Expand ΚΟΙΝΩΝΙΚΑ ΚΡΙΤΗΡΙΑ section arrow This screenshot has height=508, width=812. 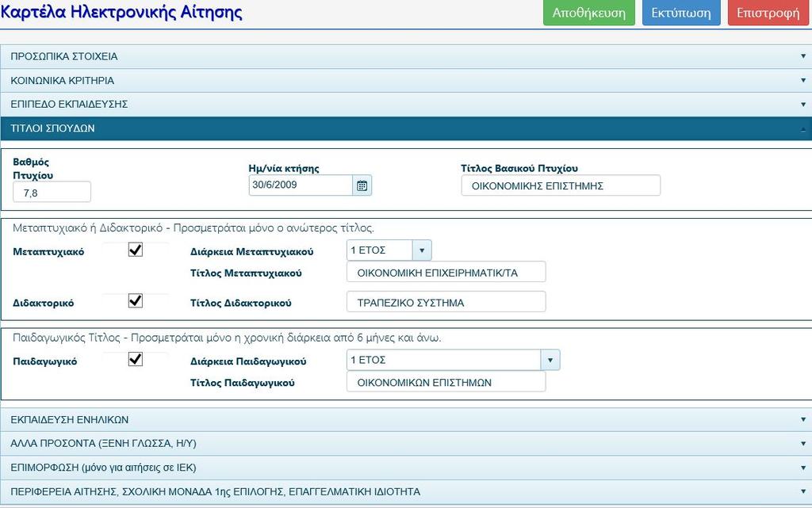(x=803, y=80)
